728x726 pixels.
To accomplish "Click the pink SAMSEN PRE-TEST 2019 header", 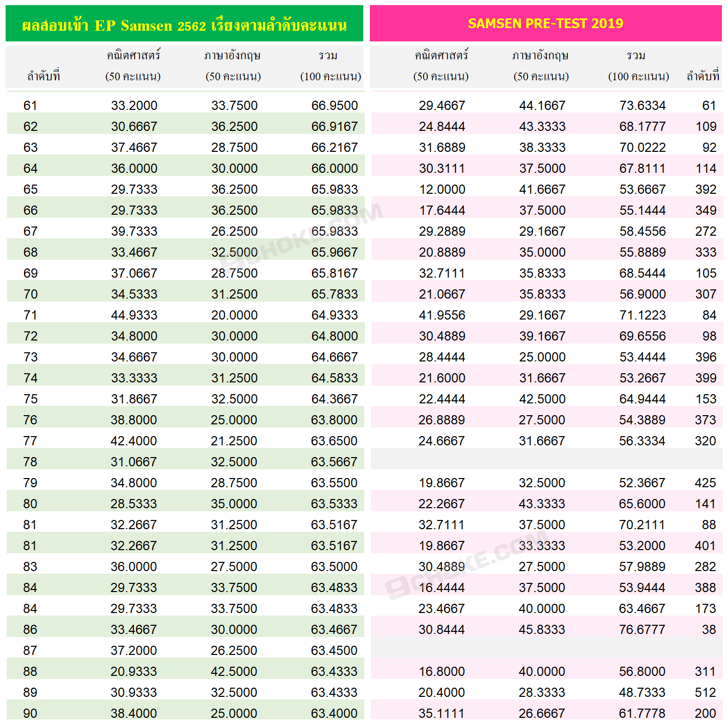I will click(545, 24).
